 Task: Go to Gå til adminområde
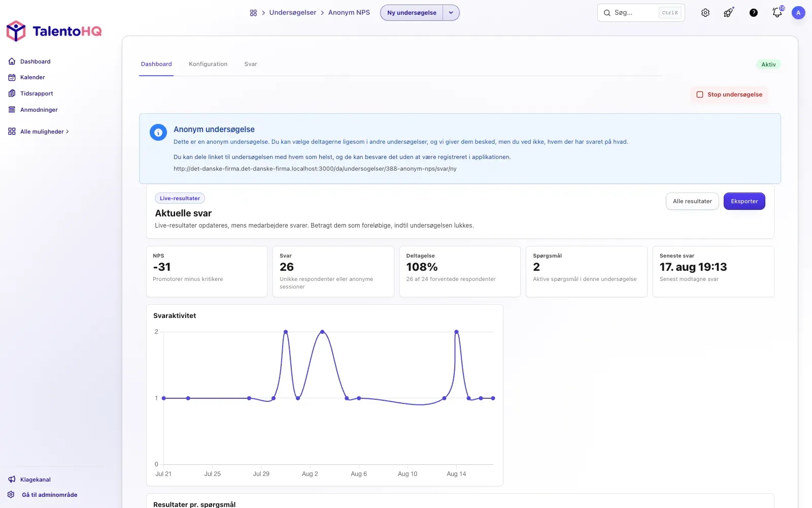[50, 495]
